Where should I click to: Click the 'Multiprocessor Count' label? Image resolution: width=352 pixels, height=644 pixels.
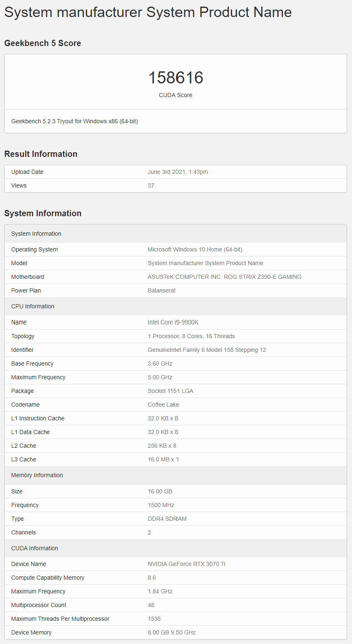[x=39, y=605]
